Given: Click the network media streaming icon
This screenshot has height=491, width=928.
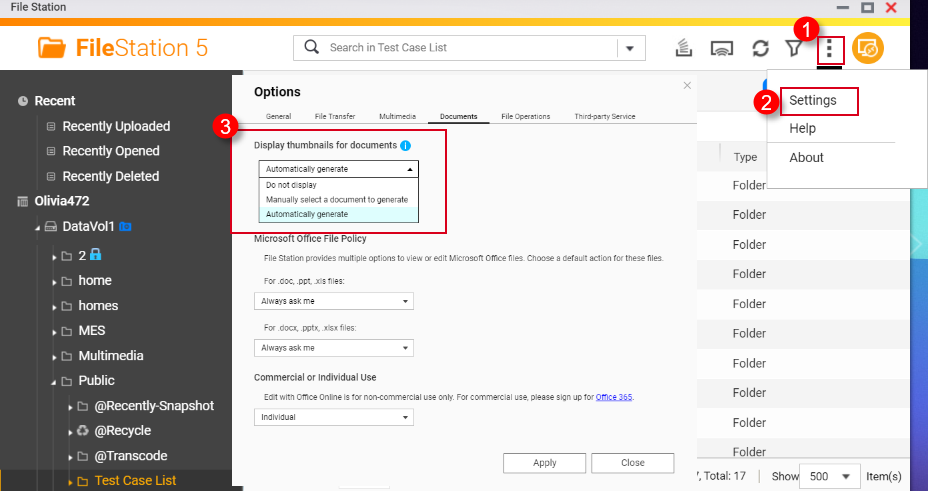Looking at the screenshot, I should click(722, 48).
